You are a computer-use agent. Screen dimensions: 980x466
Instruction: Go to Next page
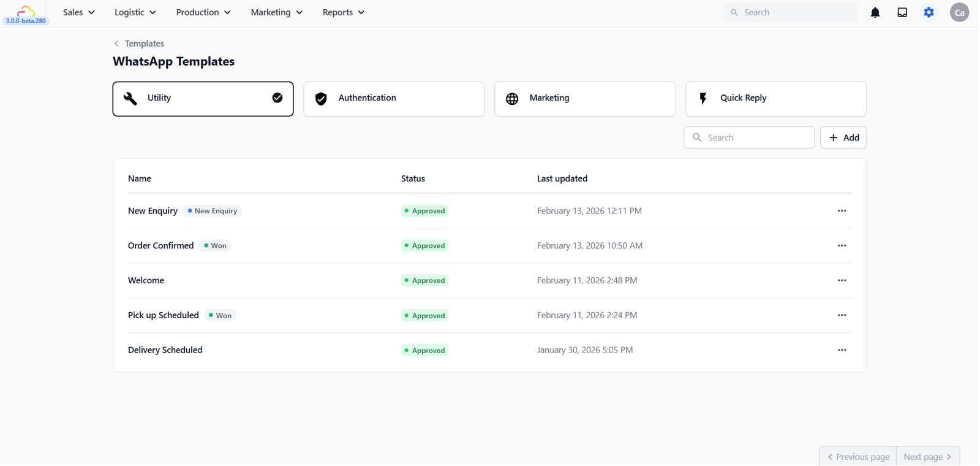click(928, 457)
